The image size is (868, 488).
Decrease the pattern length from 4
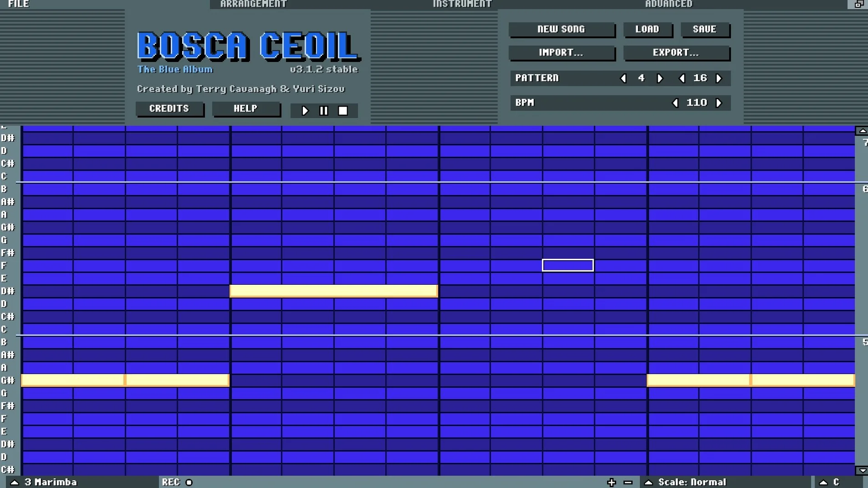coord(623,78)
